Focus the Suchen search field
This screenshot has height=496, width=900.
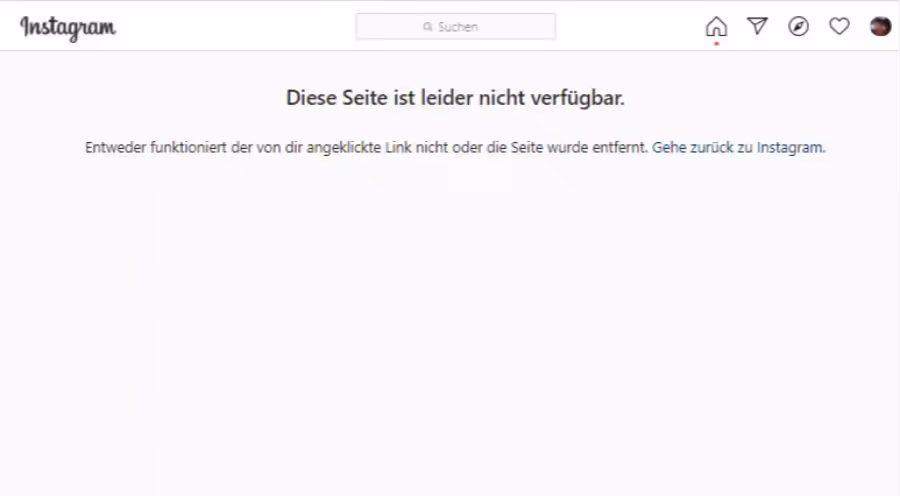[456, 26]
